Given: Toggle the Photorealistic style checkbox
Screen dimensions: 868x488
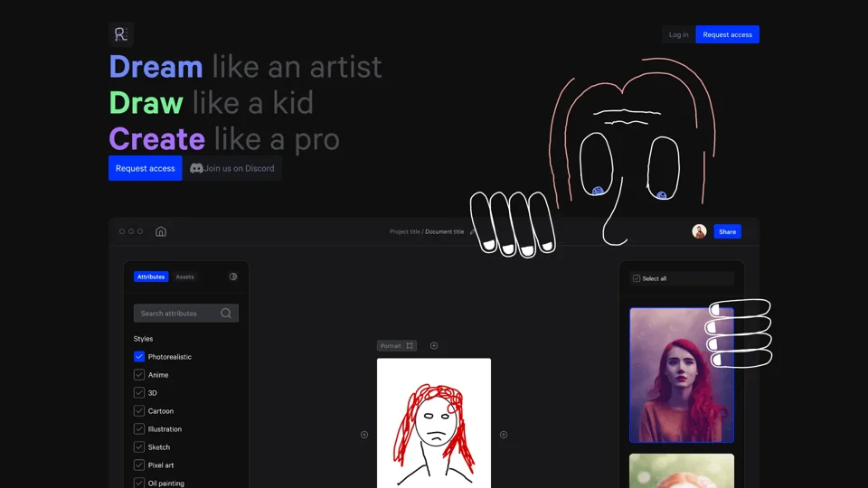Looking at the screenshot, I should click(x=139, y=357).
